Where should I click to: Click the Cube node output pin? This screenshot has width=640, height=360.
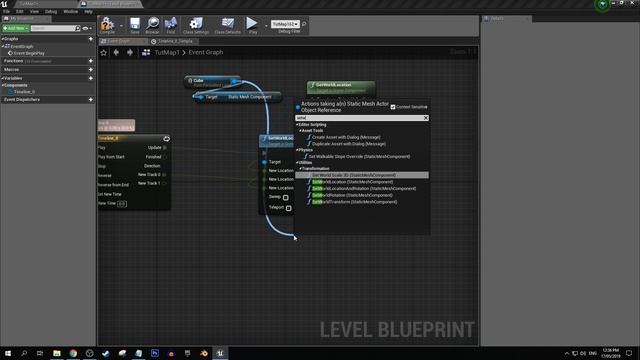pos(234,81)
